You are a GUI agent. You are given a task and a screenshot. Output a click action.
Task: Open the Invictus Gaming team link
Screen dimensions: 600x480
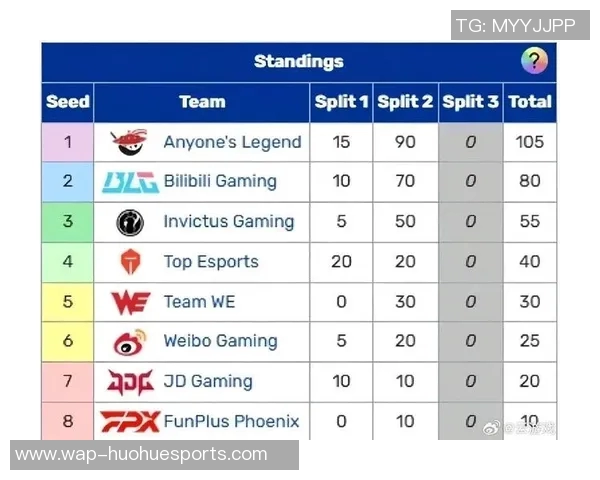coord(229,222)
